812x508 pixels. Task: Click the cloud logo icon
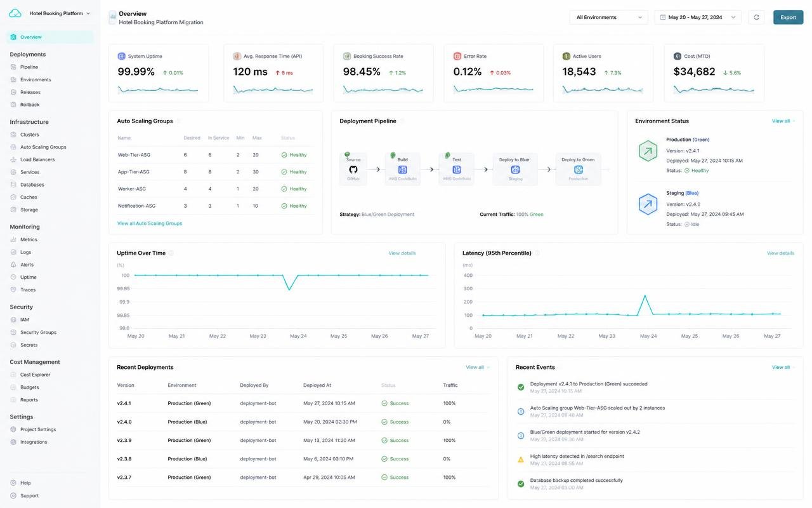pyautogui.click(x=15, y=13)
